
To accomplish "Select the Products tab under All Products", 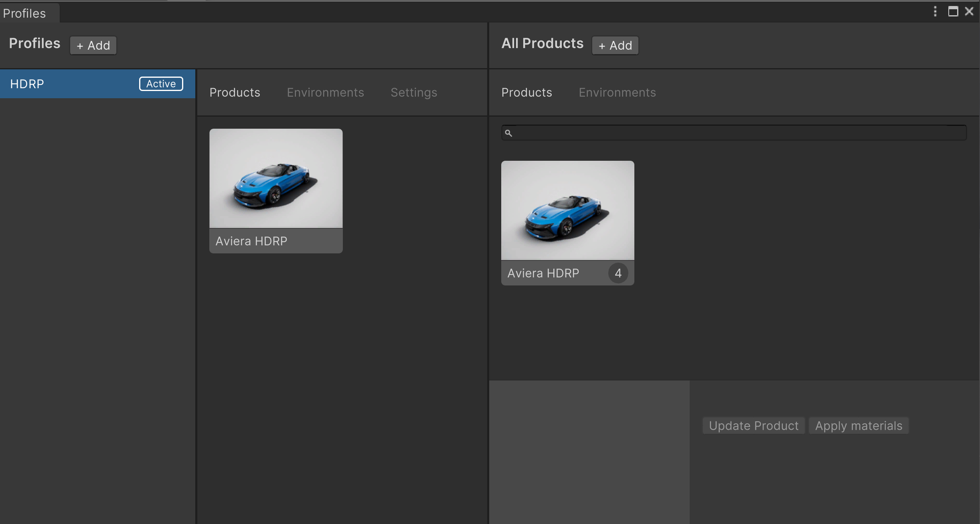I will [x=526, y=92].
